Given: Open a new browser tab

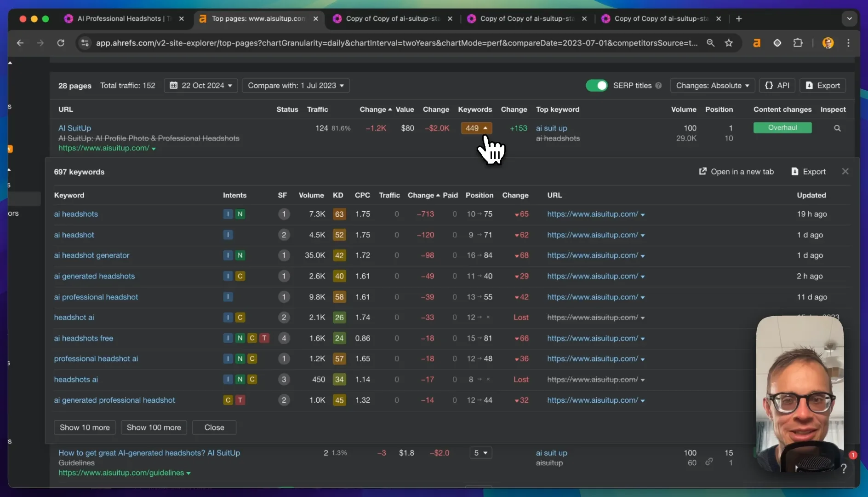Looking at the screenshot, I should click(x=739, y=19).
